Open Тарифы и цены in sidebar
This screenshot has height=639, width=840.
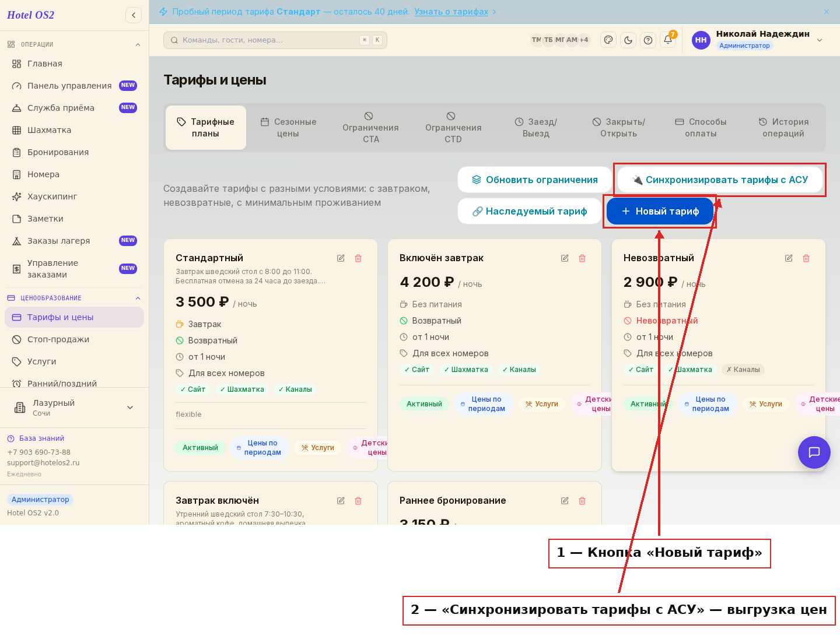pyautogui.click(x=74, y=317)
